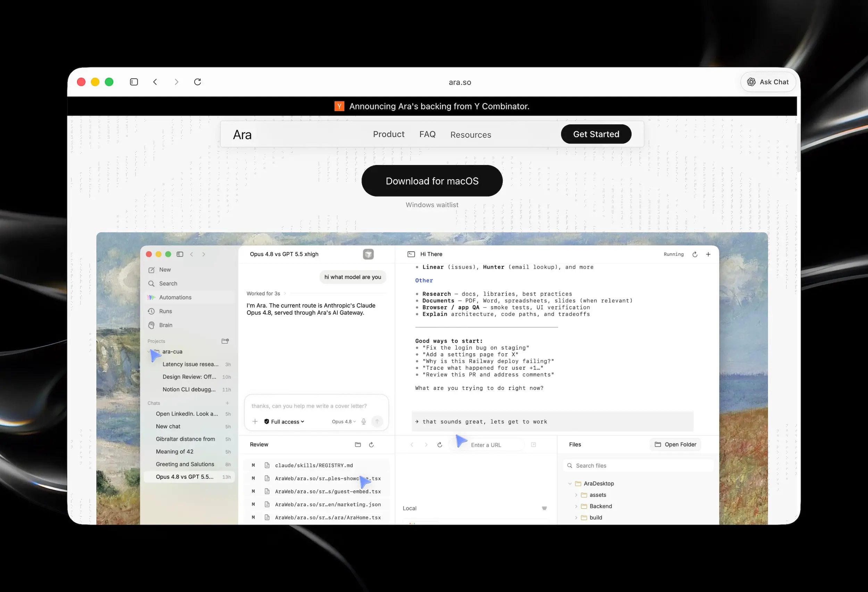Click the new project folder icon beside Projects
The height and width of the screenshot is (592, 868).
click(x=225, y=341)
